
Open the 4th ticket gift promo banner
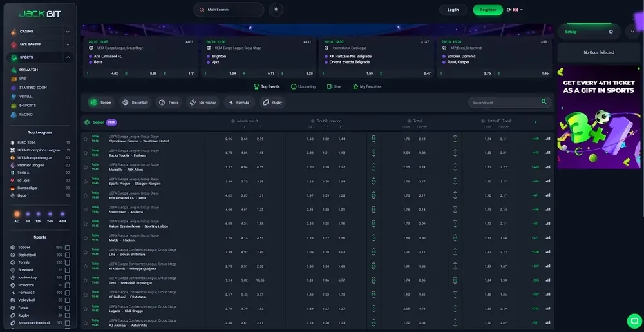(x=598, y=117)
